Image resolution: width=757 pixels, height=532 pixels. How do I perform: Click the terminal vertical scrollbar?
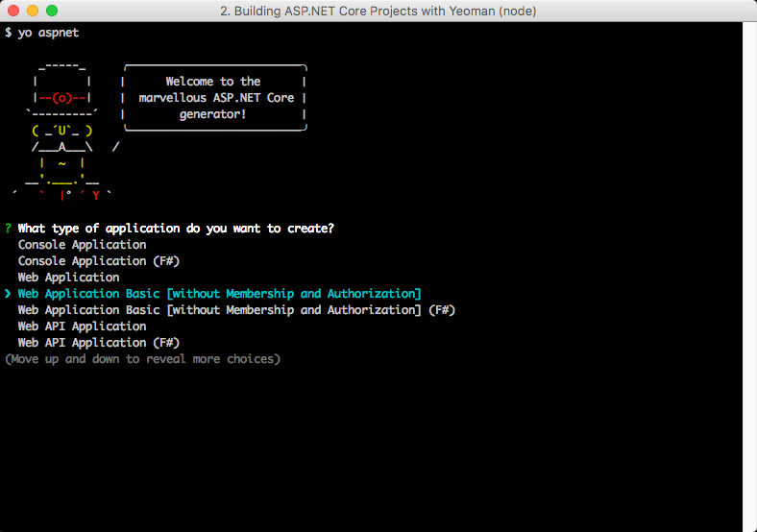pos(749,278)
